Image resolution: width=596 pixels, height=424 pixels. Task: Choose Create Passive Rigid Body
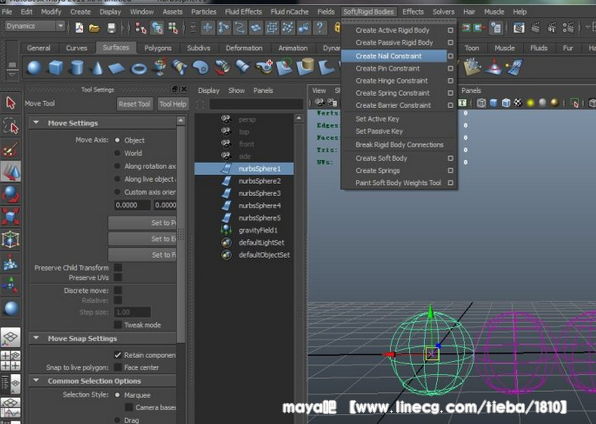pos(394,43)
